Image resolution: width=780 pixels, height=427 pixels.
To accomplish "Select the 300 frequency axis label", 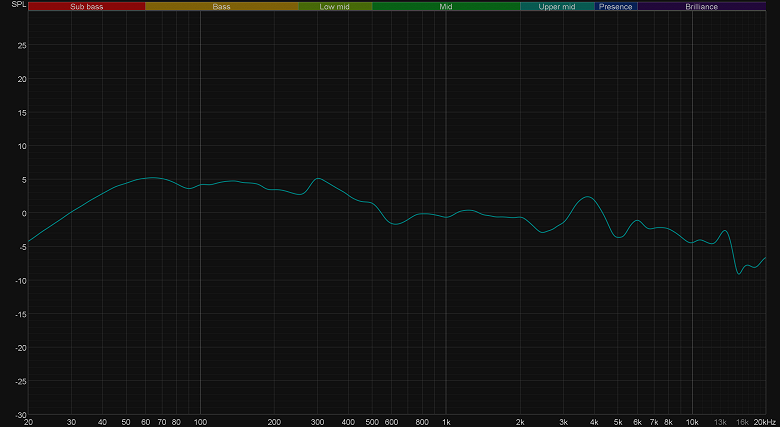I will pyautogui.click(x=317, y=422).
